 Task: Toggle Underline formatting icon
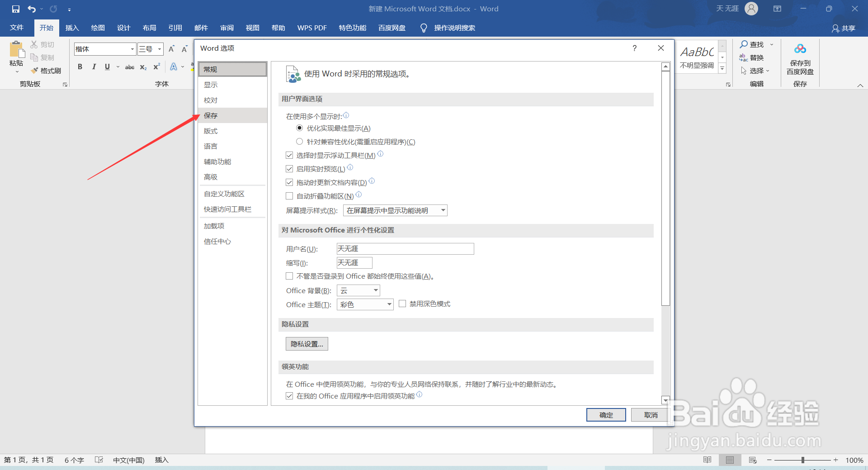107,66
